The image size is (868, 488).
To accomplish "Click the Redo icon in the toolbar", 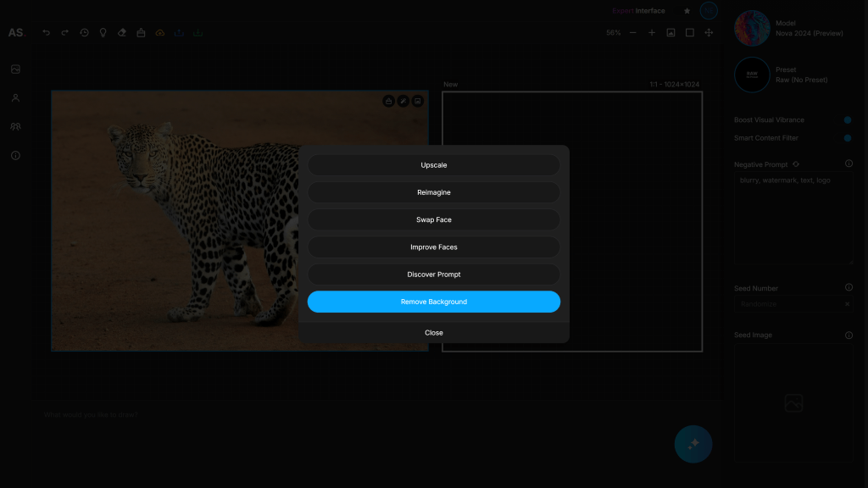I will click(64, 32).
